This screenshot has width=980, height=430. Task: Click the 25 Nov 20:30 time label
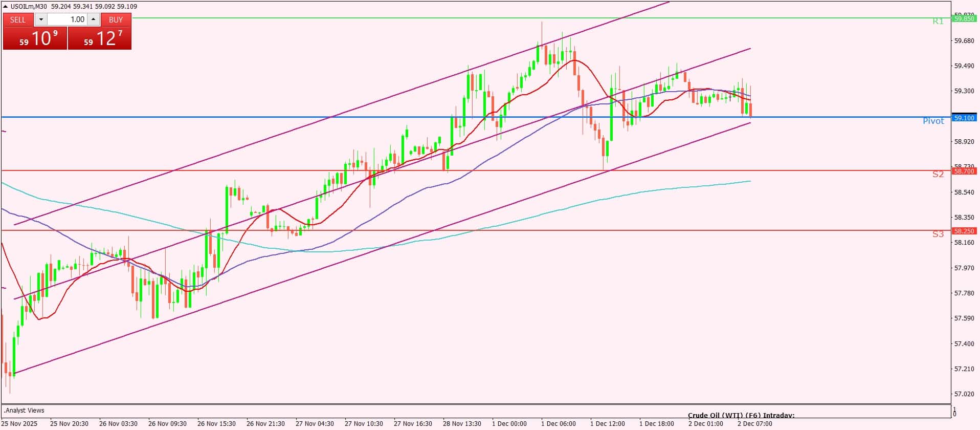click(69, 424)
